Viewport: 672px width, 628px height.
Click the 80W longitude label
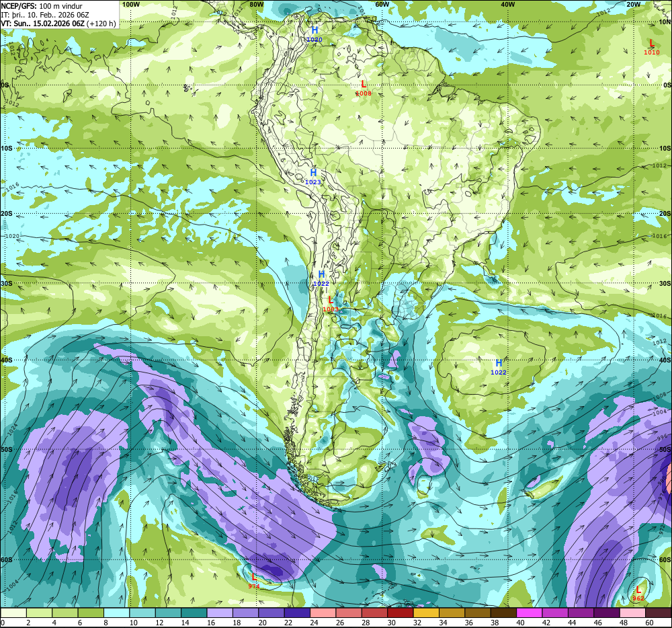tap(256, 4)
